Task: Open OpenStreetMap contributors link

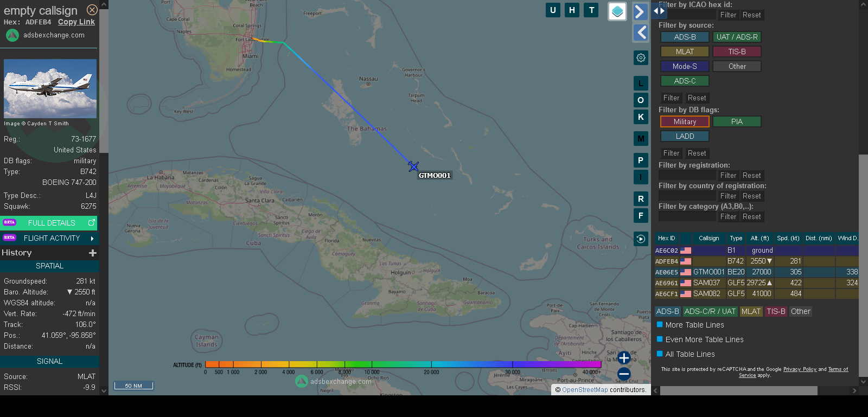Action: (585, 390)
